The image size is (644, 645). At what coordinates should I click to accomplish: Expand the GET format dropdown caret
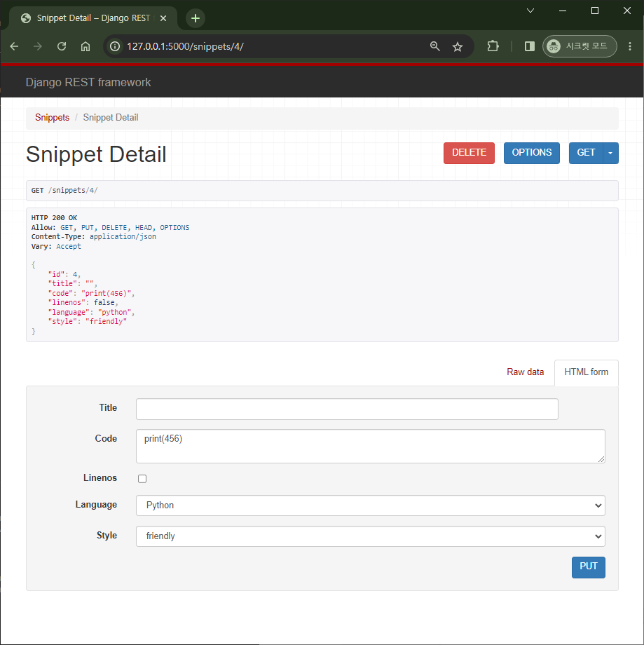(610, 153)
